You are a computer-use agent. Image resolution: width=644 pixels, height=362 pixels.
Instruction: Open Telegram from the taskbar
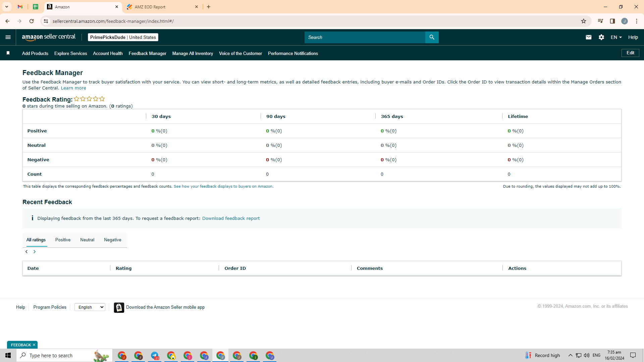(x=155, y=355)
